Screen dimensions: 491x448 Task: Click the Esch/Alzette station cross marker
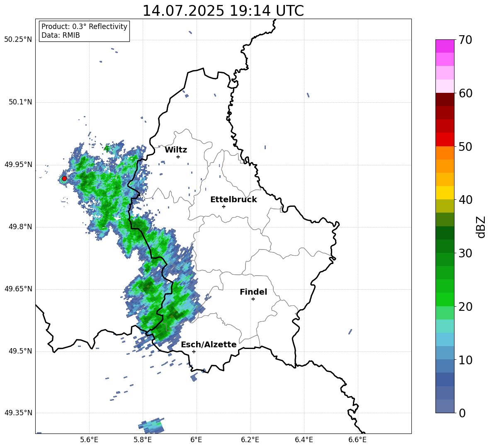pyautogui.click(x=194, y=351)
